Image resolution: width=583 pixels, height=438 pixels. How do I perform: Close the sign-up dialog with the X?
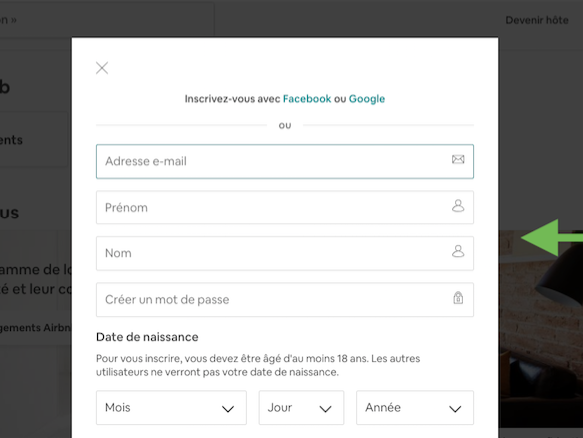pos(102,68)
